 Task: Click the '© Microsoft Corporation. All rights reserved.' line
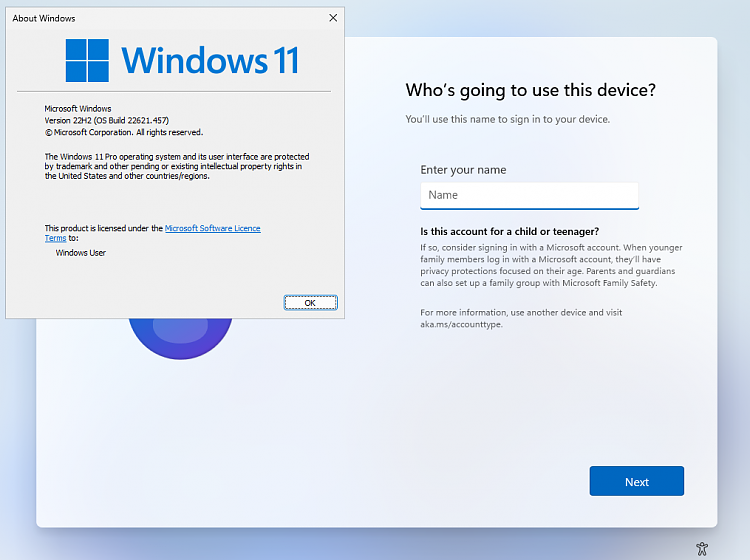[124, 132]
